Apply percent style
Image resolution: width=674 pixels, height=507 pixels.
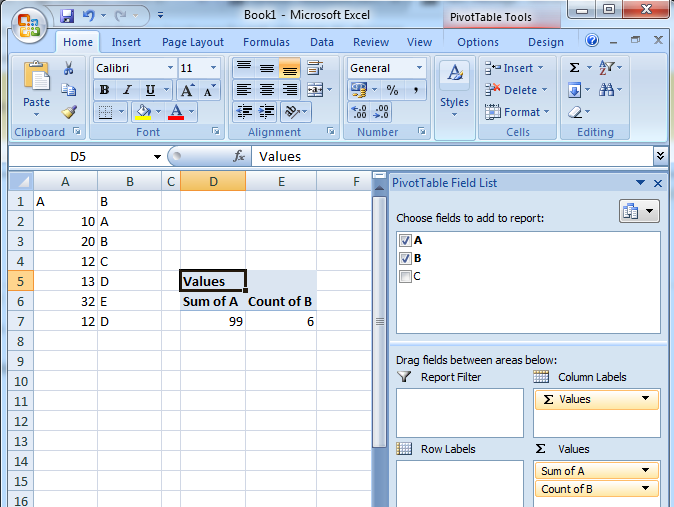click(x=392, y=90)
